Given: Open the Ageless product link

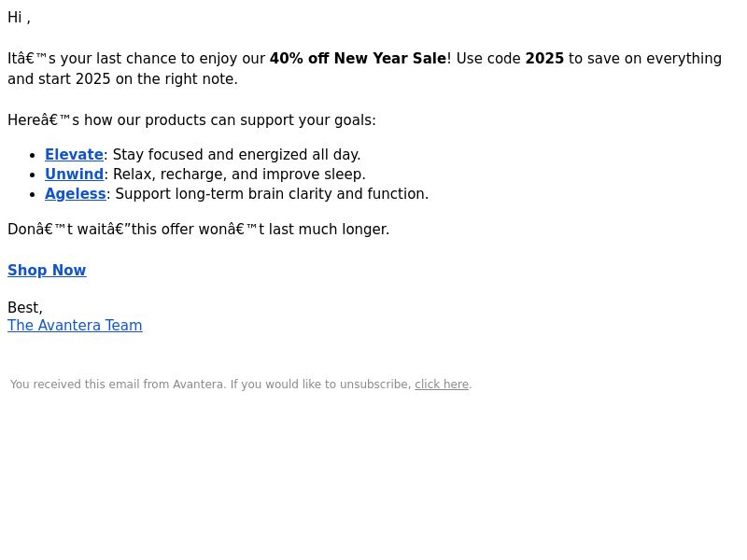Looking at the screenshot, I should point(76,194).
